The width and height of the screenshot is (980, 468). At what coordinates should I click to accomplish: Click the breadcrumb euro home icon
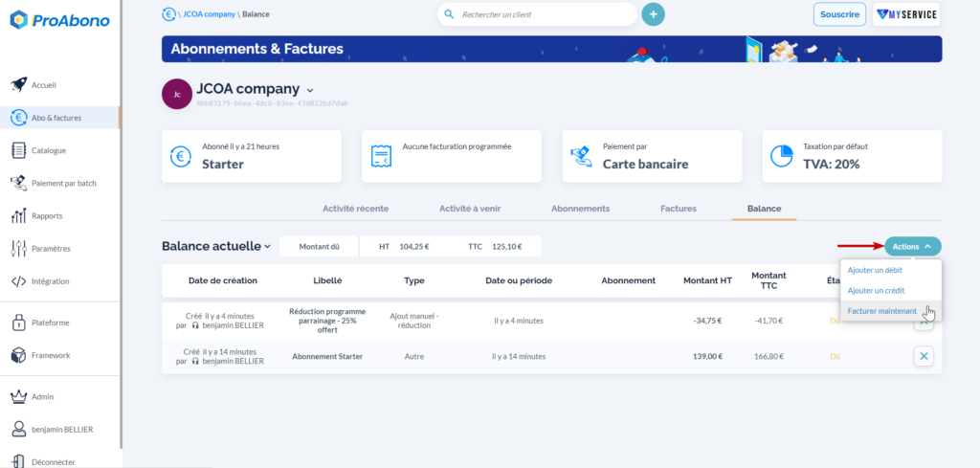point(168,14)
